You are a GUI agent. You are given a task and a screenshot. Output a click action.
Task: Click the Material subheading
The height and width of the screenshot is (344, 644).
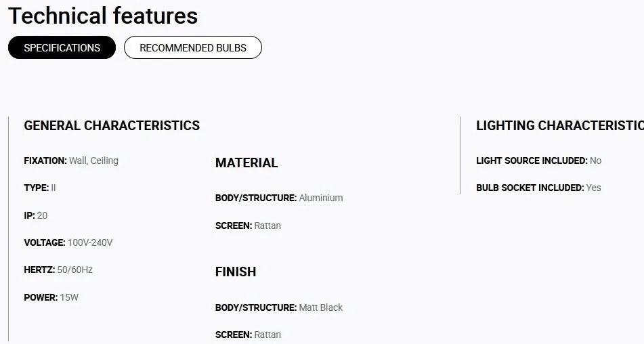(246, 163)
